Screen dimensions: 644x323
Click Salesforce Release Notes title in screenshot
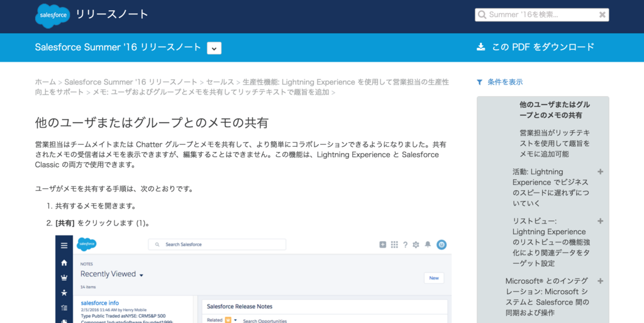[240, 306]
